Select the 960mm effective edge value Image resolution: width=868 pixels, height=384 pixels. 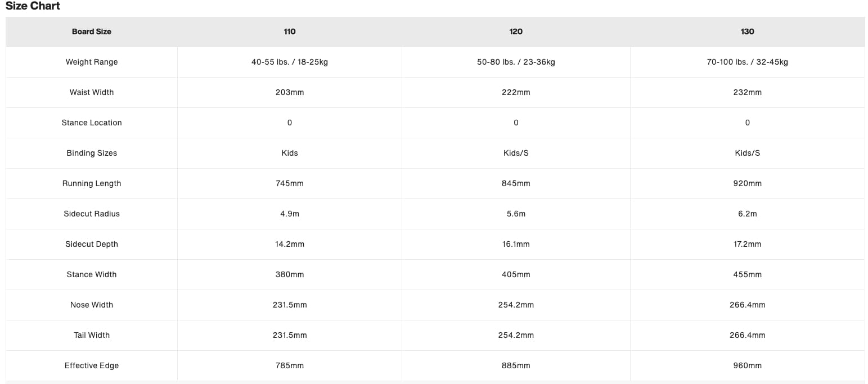[x=747, y=365]
